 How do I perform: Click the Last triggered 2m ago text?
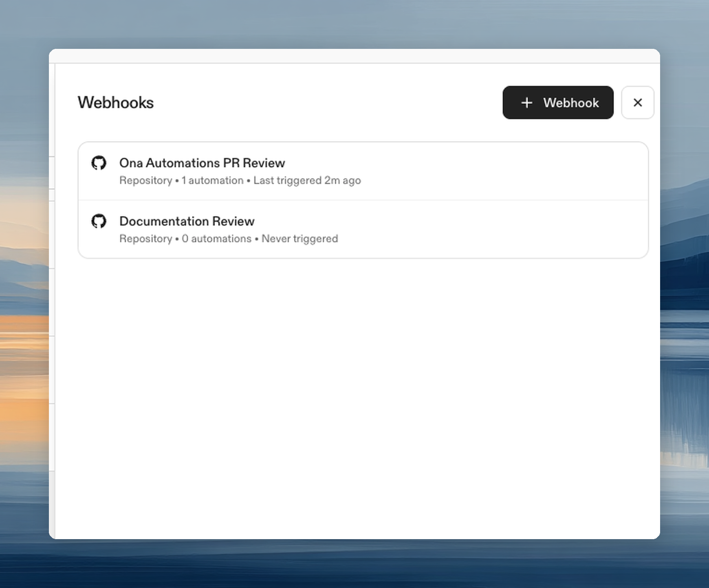pos(307,180)
